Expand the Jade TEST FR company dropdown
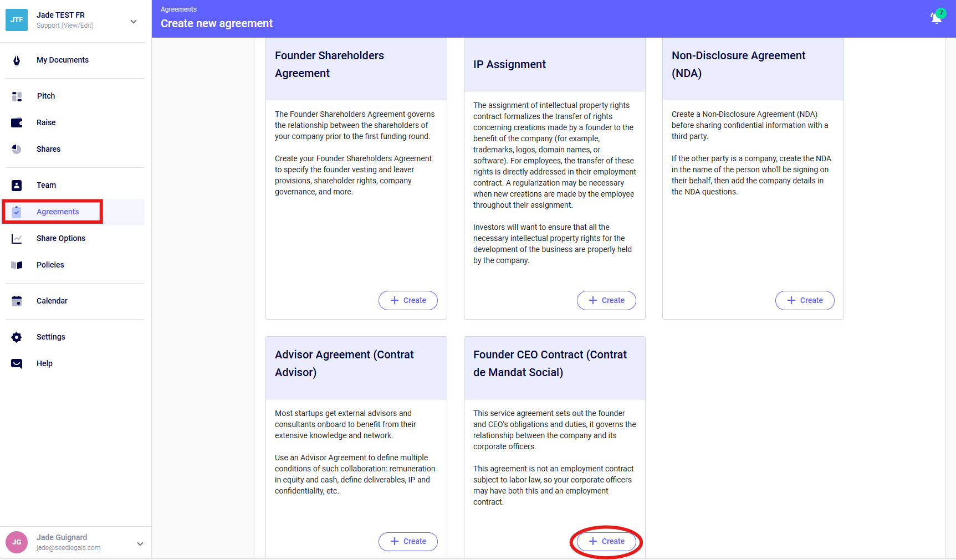The width and height of the screenshot is (956, 560). [134, 22]
